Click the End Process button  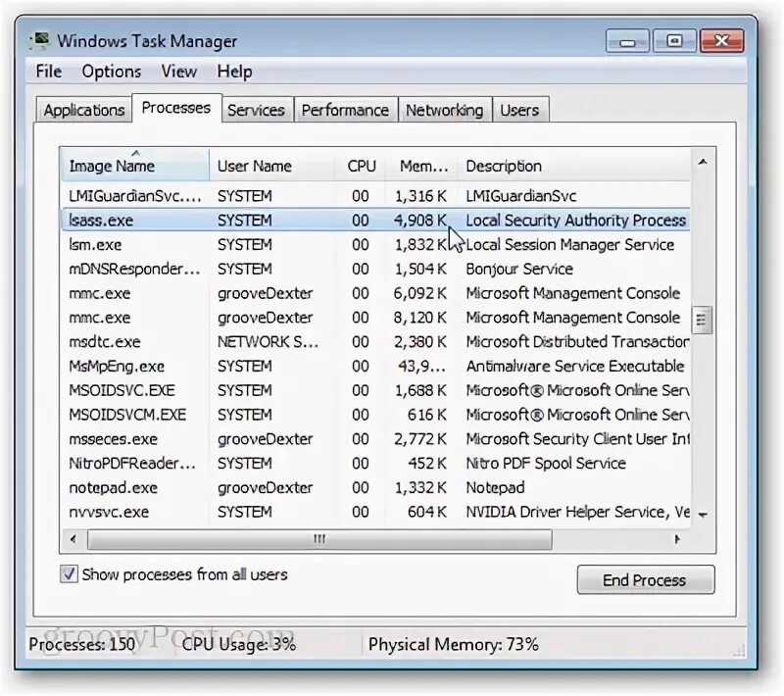click(646, 580)
